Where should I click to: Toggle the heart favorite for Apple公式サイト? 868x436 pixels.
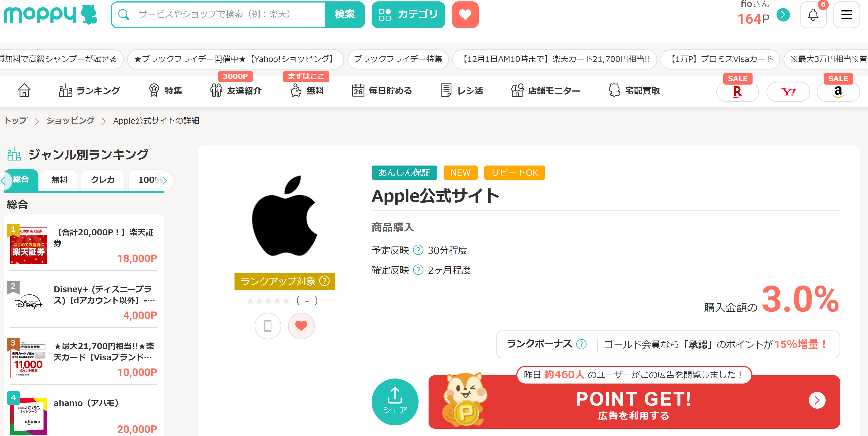click(x=301, y=326)
